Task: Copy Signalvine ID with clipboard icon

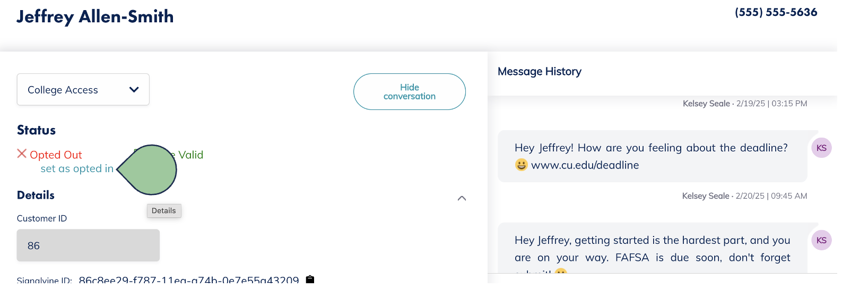Action: [310, 279]
